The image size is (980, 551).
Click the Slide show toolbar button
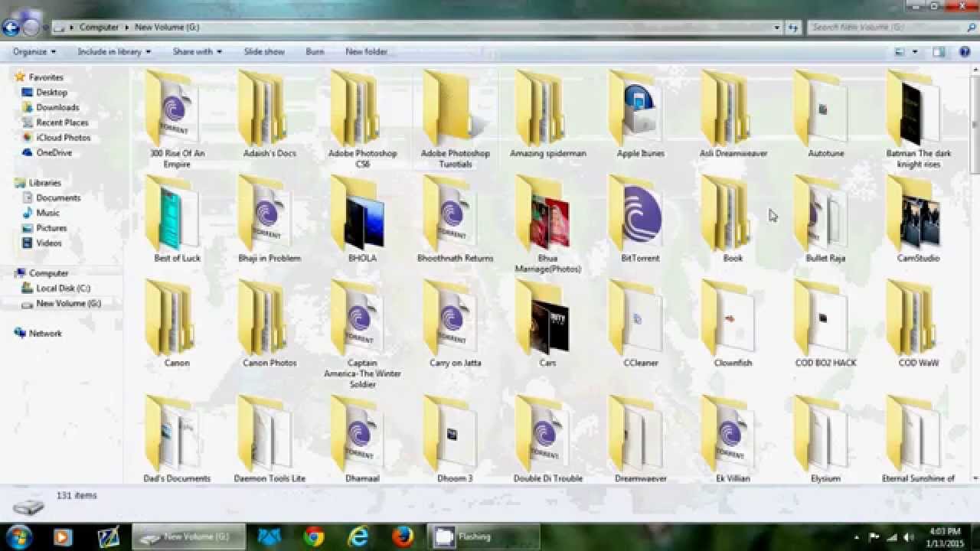264,52
